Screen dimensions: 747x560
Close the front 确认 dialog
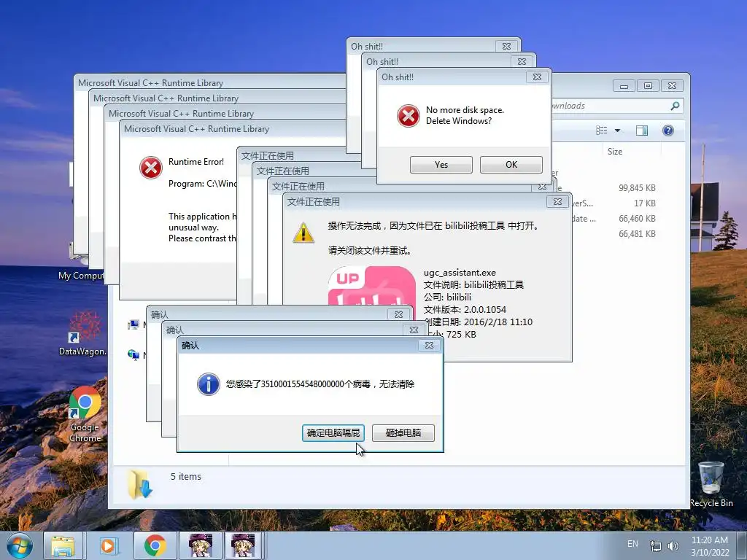pos(429,345)
